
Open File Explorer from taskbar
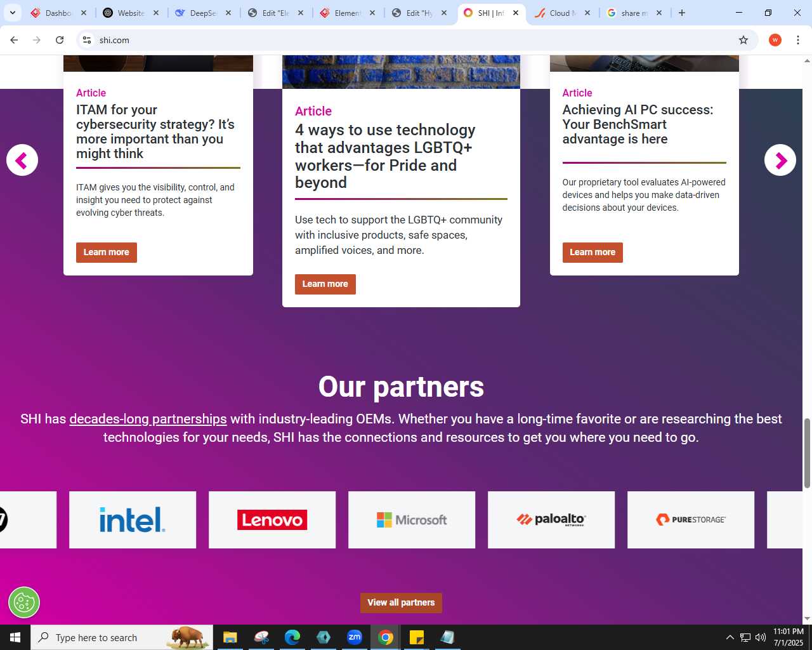pos(230,637)
